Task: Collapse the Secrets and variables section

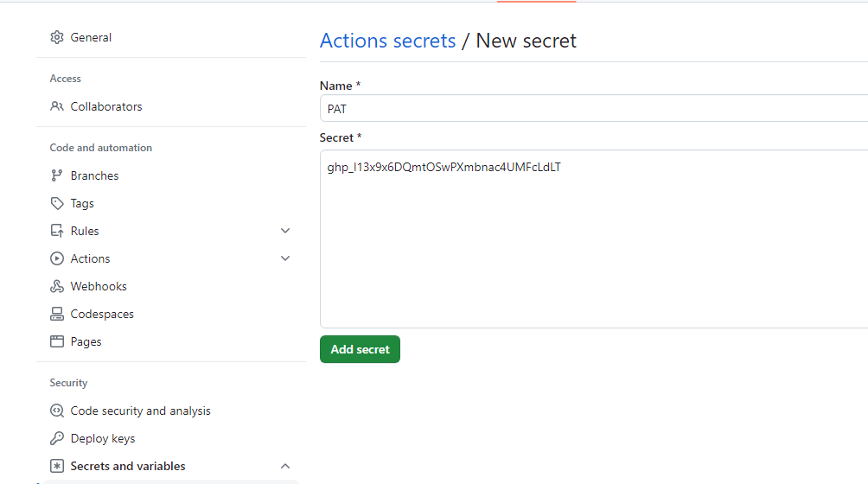Action: 285,466
